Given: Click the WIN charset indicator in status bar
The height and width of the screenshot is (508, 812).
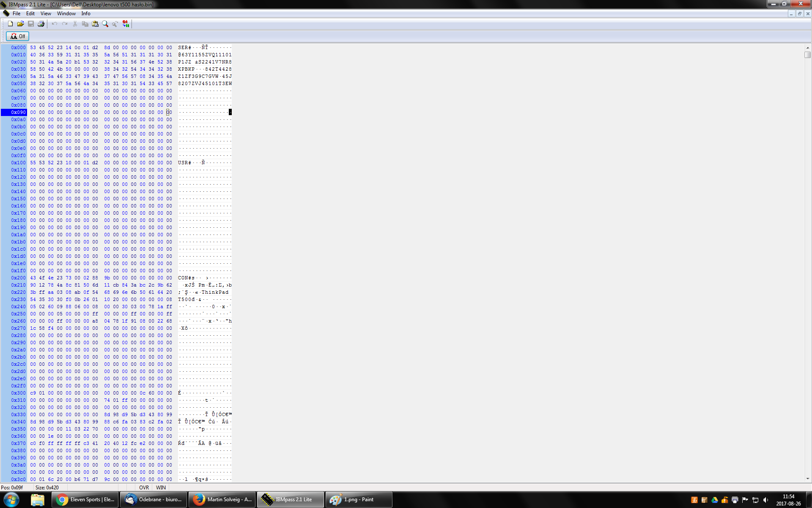Looking at the screenshot, I should pyautogui.click(x=161, y=488).
